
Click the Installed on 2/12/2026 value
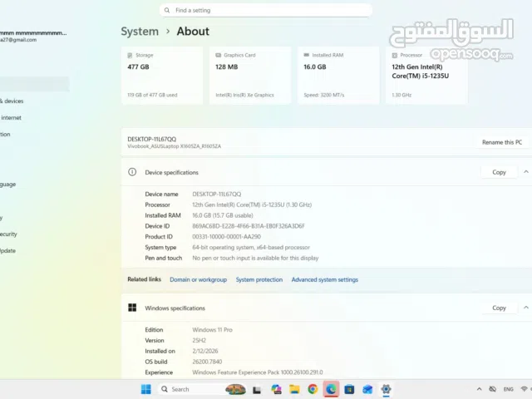click(x=205, y=351)
